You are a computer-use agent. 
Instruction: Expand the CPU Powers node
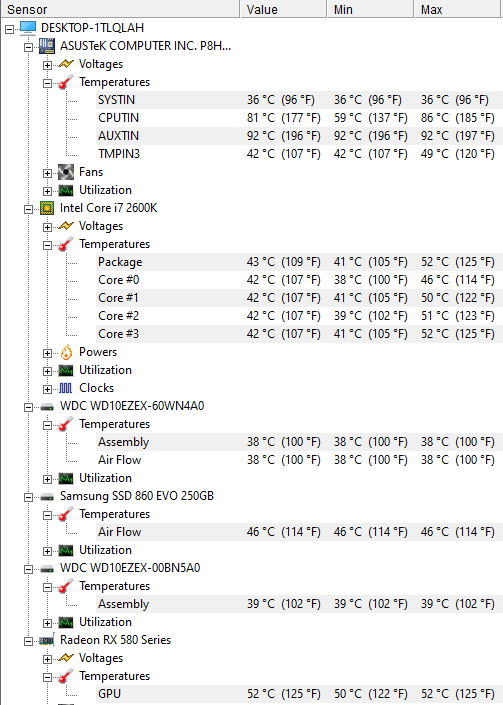point(47,353)
